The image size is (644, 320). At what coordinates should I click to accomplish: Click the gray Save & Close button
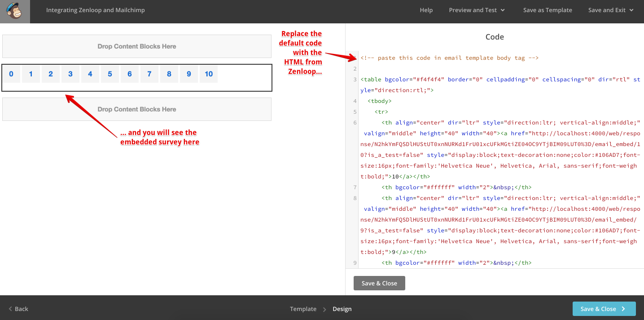click(x=379, y=283)
